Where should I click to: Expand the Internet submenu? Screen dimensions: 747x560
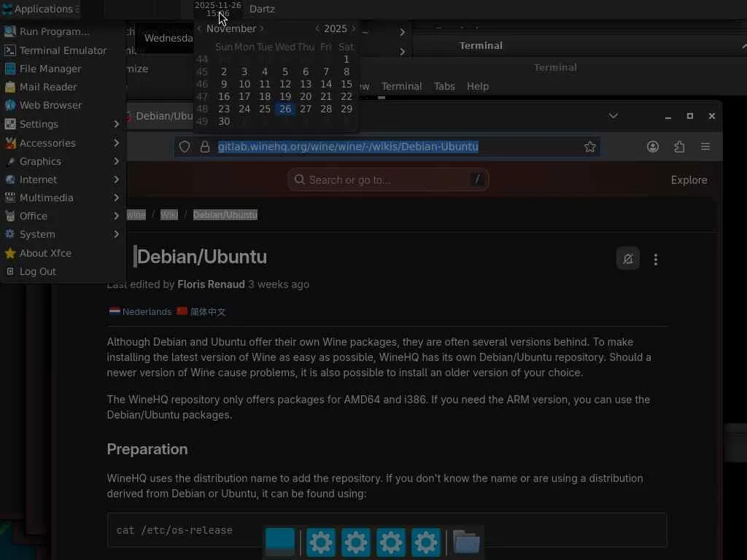click(63, 179)
